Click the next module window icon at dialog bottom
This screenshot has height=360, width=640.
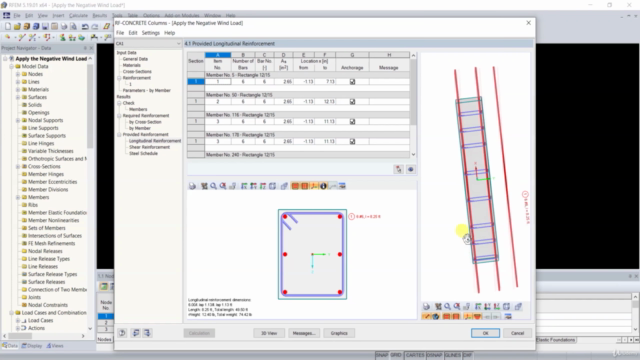coord(147,333)
